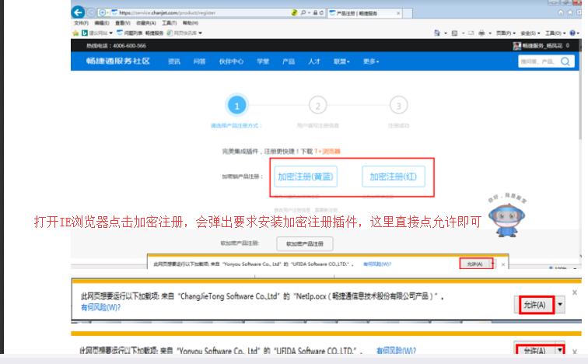Expand the 更多 dropdown in navigation bar
Screen dimensions: 588x364
coord(371,61)
